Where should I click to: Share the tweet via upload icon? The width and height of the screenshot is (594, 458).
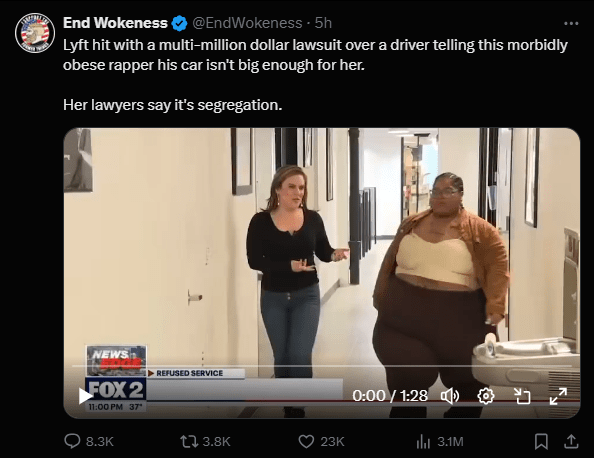tap(571, 441)
